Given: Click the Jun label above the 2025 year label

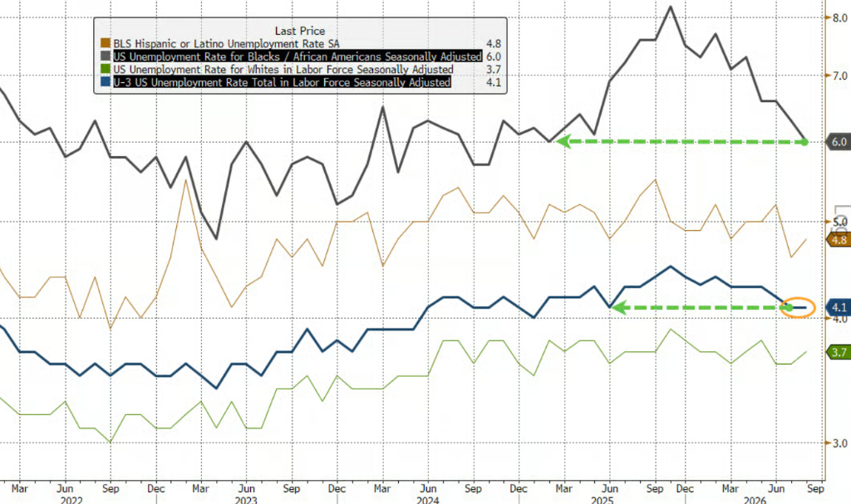Looking at the screenshot, I should pos(609,488).
